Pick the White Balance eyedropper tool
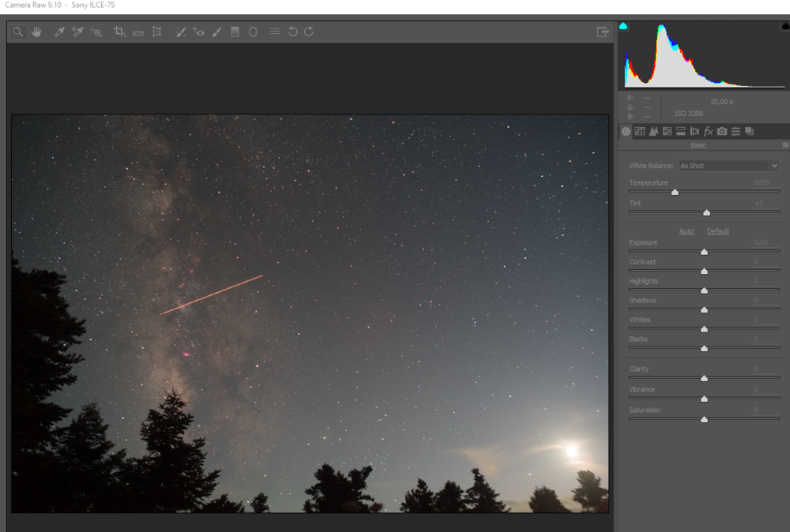 pyautogui.click(x=59, y=32)
